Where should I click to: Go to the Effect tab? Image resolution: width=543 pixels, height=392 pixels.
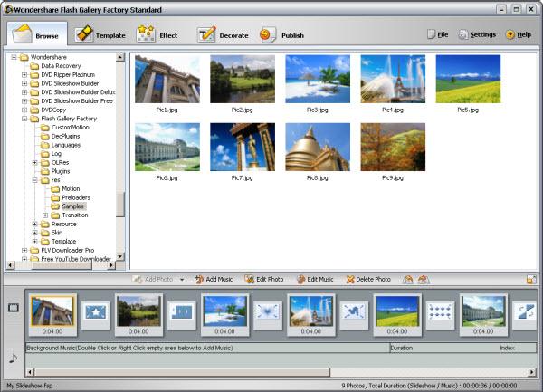(157, 35)
